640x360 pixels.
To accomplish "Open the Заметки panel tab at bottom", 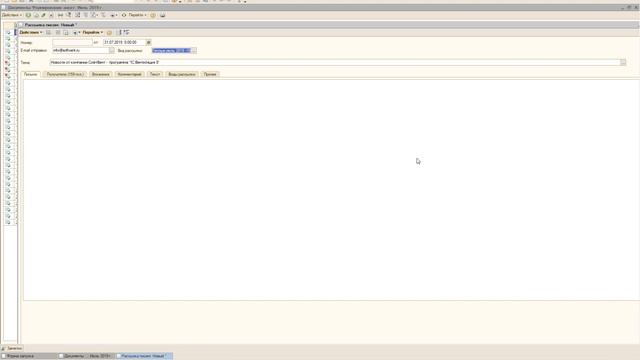I will [12, 349].
